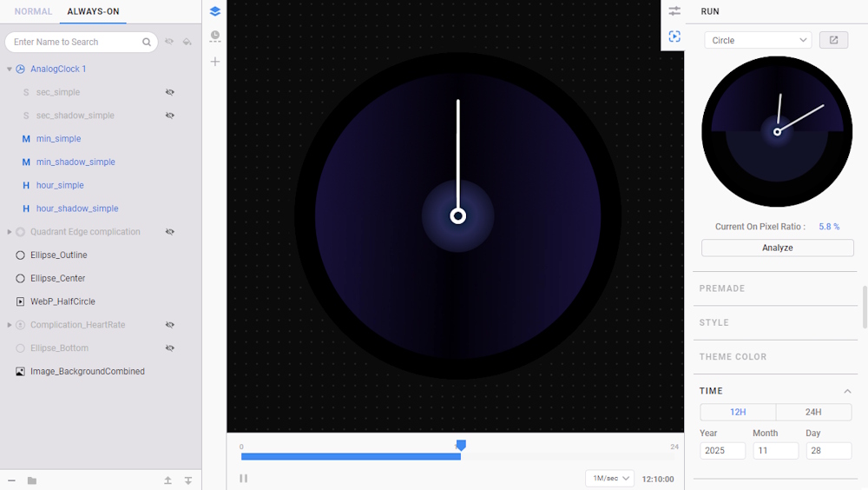This screenshot has height=490, width=868.
Task: Click the blue timeline slider handle
Action: coord(461,445)
